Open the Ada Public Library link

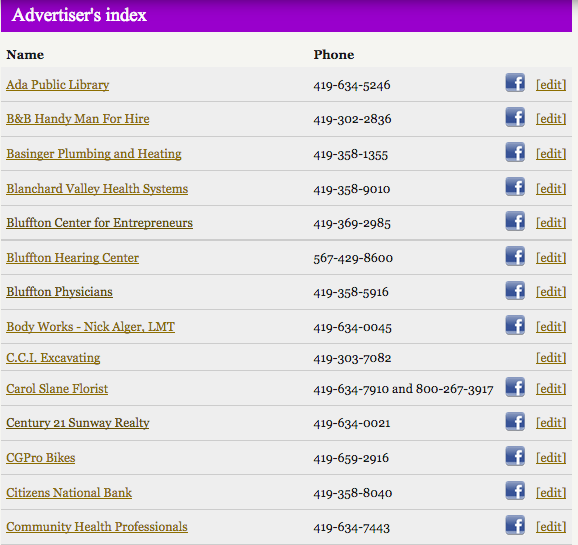click(58, 85)
